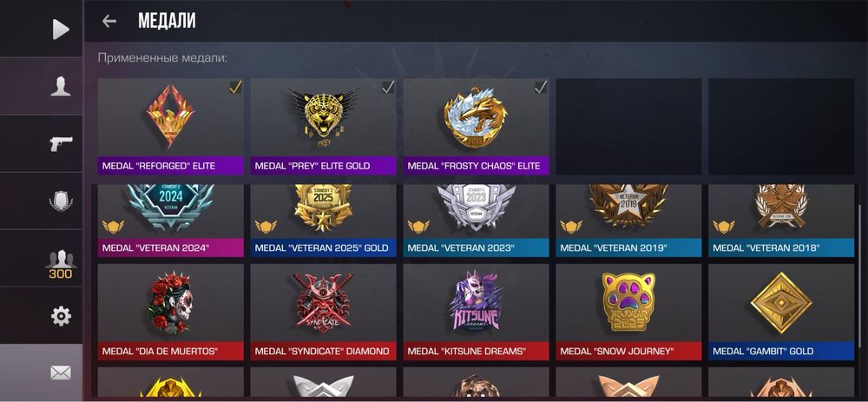Screen dimensions: 868x402
Task: Go back using the left arrow
Action: (x=109, y=21)
